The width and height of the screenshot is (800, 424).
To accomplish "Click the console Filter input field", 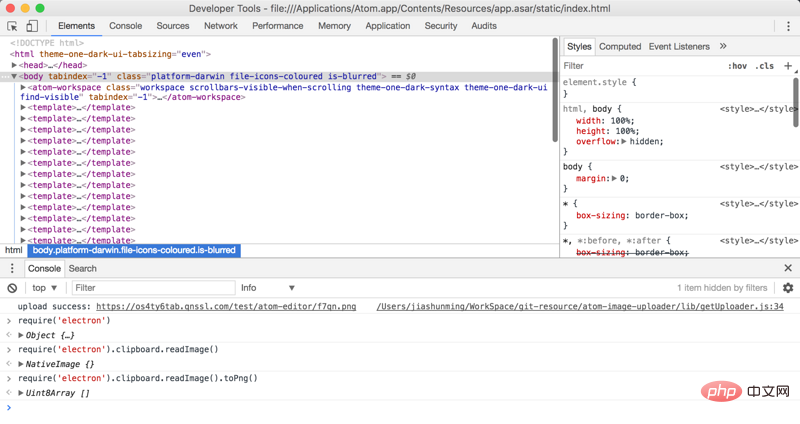I will (154, 288).
